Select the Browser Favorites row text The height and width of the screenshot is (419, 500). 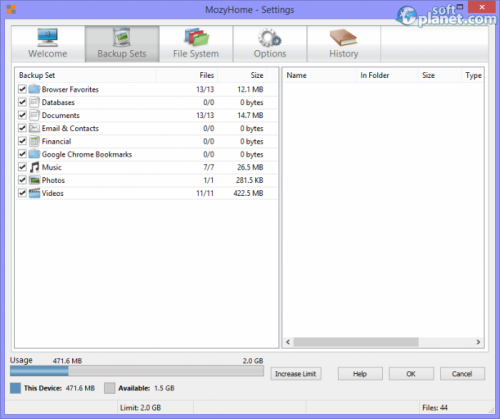(70, 89)
